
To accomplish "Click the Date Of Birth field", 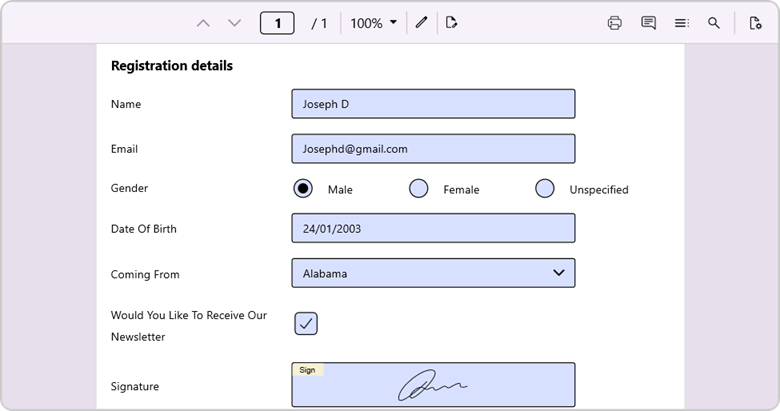I will click(x=433, y=228).
